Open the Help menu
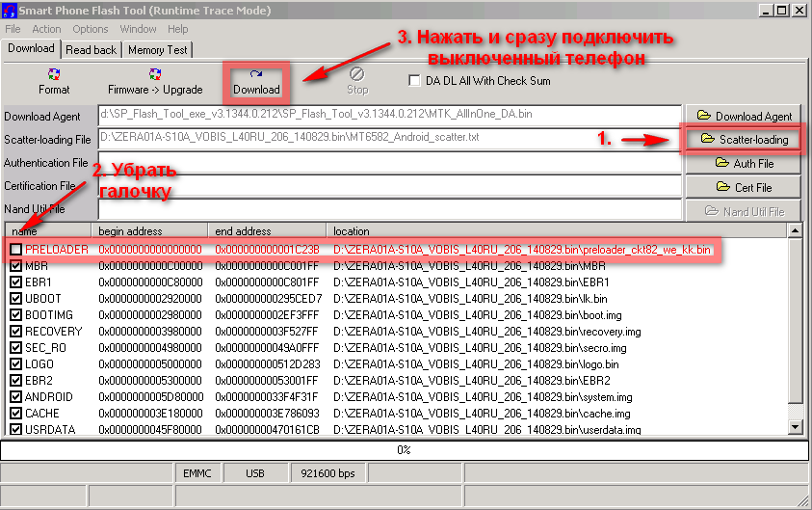 pos(177,29)
